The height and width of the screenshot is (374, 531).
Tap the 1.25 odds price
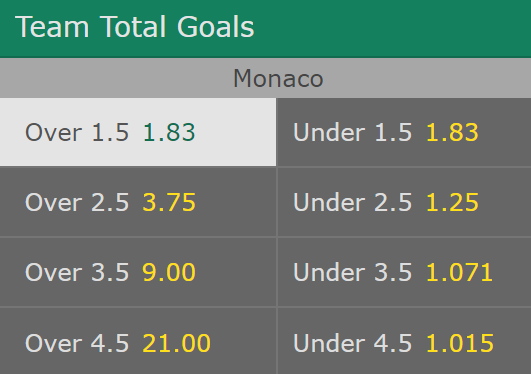pos(452,202)
